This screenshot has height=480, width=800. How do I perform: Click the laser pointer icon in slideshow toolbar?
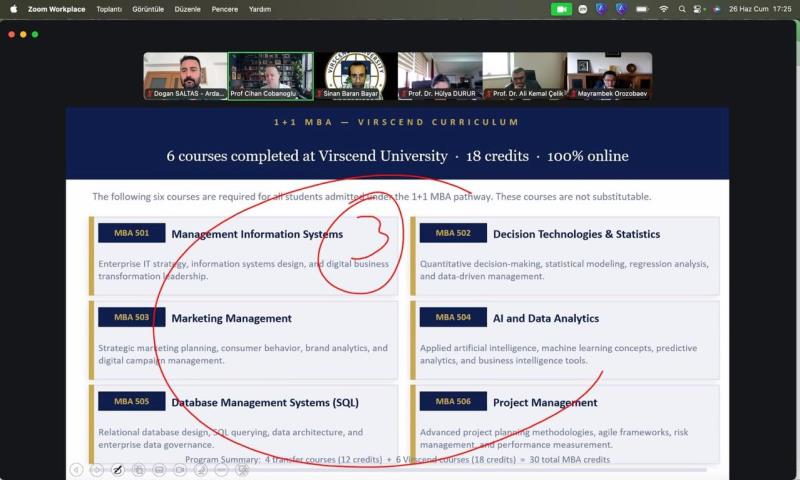(201, 470)
